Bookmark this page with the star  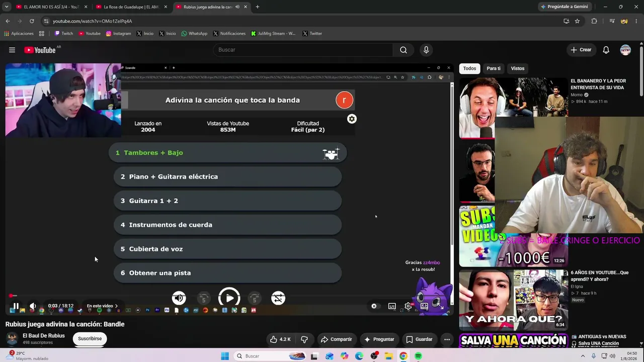point(577,21)
